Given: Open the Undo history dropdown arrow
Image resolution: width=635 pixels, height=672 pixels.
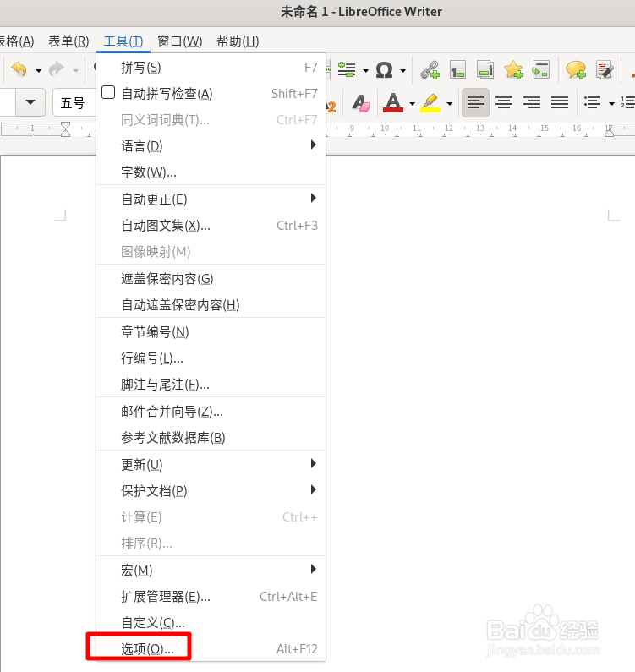Looking at the screenshot, I should click(x=38, y=70).
